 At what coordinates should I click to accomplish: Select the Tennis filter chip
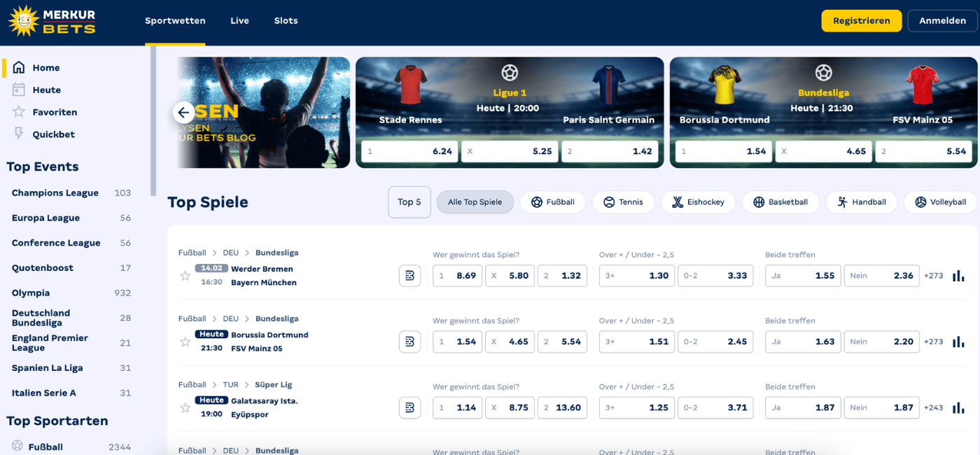622,202
